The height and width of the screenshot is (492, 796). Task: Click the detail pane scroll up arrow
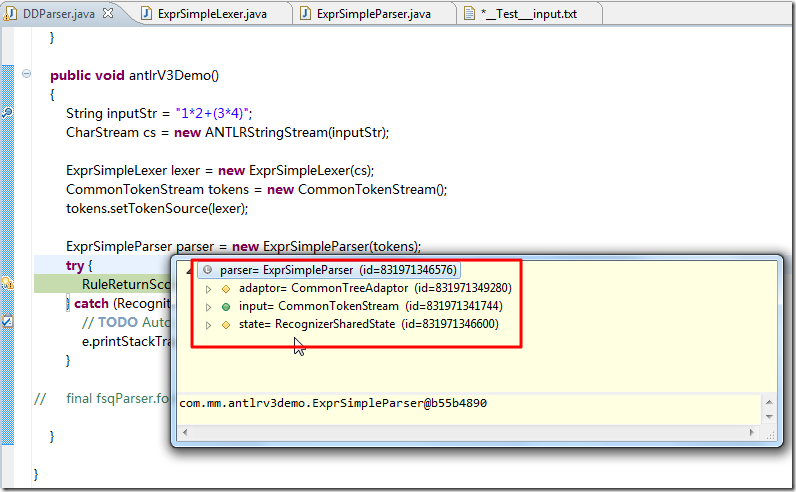[x=769, y=402]
